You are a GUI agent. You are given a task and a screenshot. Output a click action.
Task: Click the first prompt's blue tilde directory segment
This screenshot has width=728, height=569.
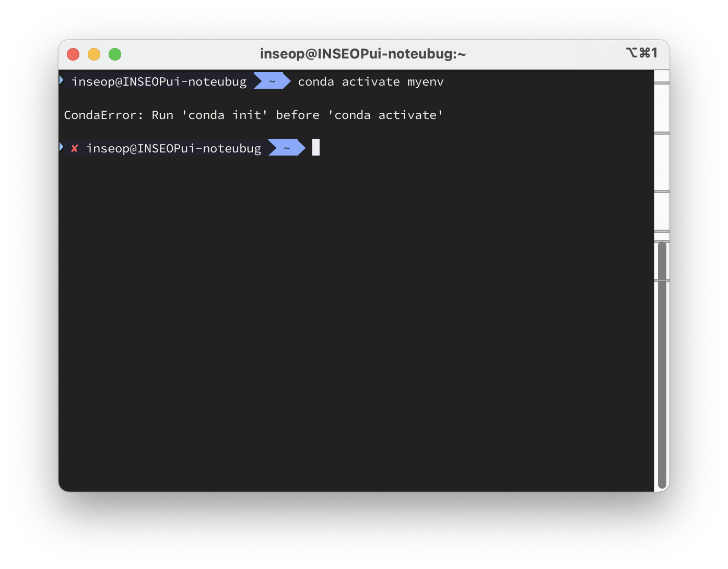[x=272, y=81]
